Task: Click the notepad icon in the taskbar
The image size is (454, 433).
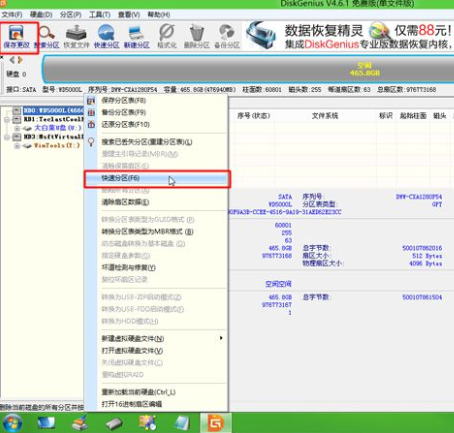Action: [182, 423]
